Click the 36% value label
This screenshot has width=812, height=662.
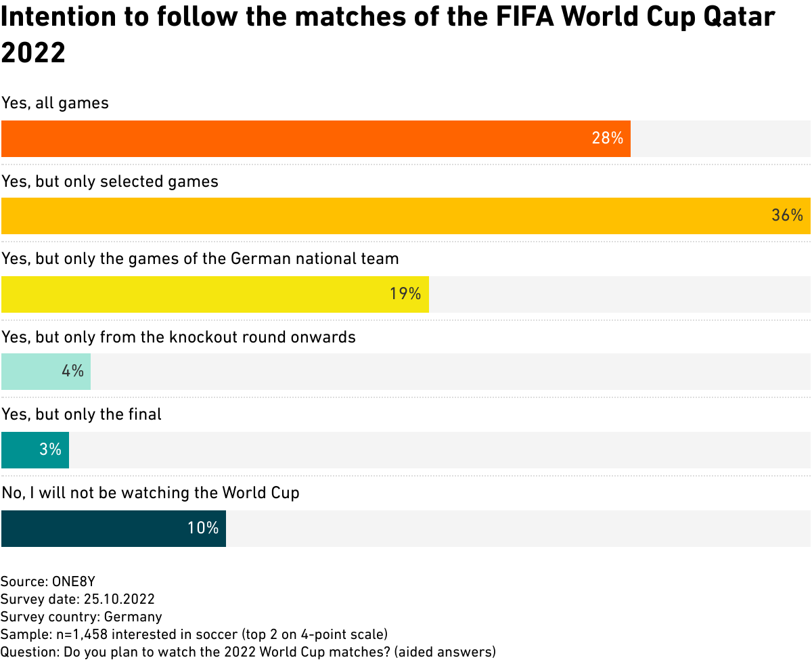[x=787, y=216]
